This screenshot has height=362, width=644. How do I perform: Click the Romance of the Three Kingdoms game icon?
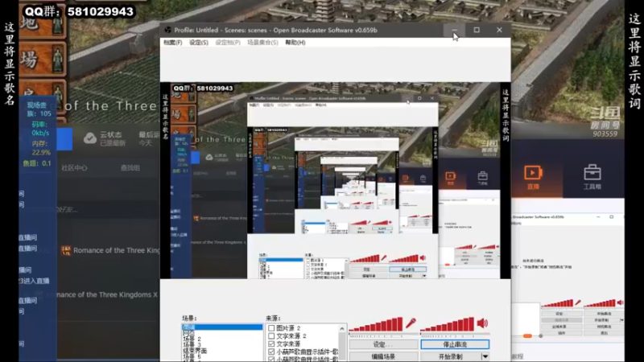66,250
